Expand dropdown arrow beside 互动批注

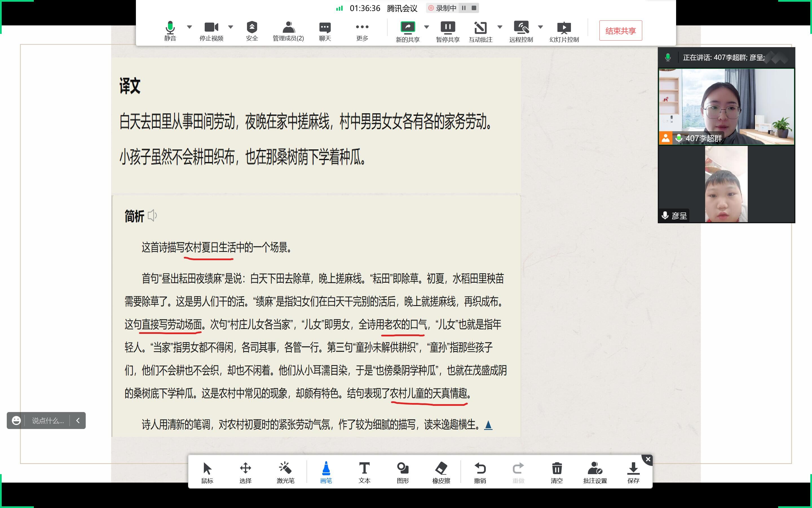(500, 27)
